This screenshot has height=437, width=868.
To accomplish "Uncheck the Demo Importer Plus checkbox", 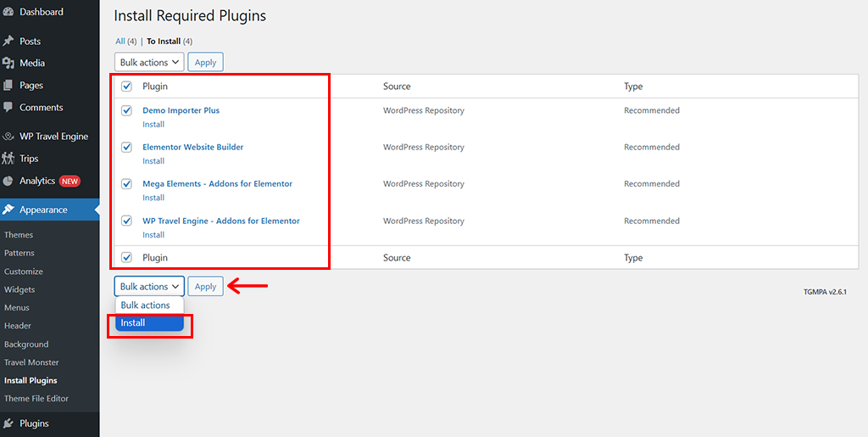I will point(127,110).
